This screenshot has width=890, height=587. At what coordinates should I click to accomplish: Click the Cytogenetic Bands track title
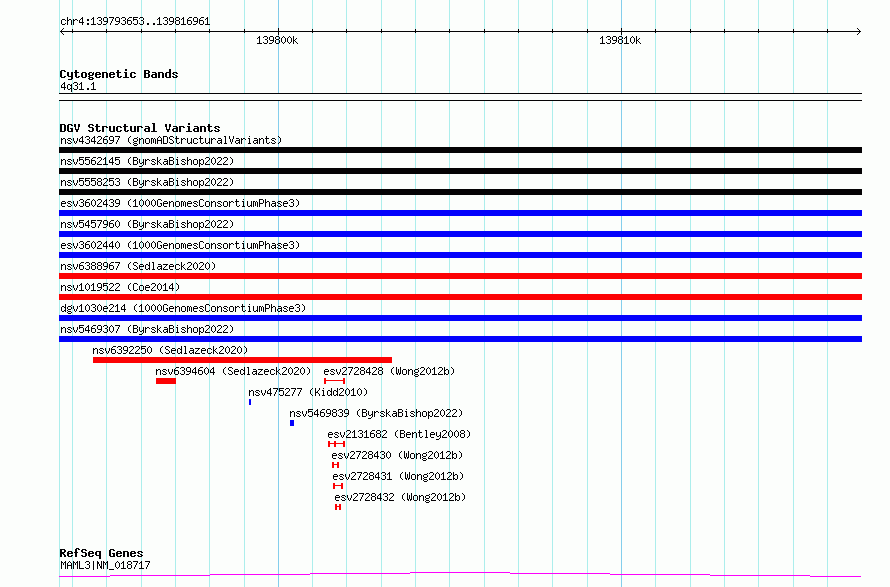[119, 74]
